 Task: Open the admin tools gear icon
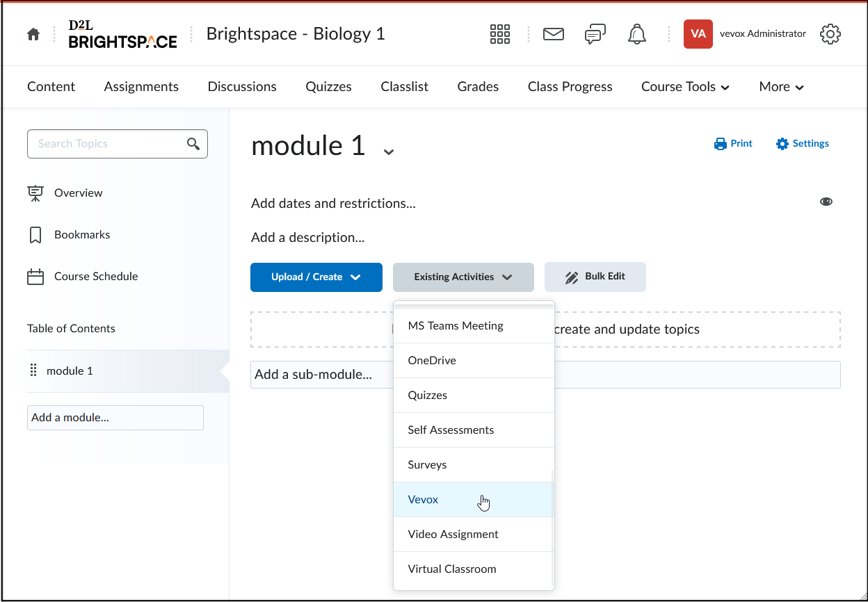830,34
